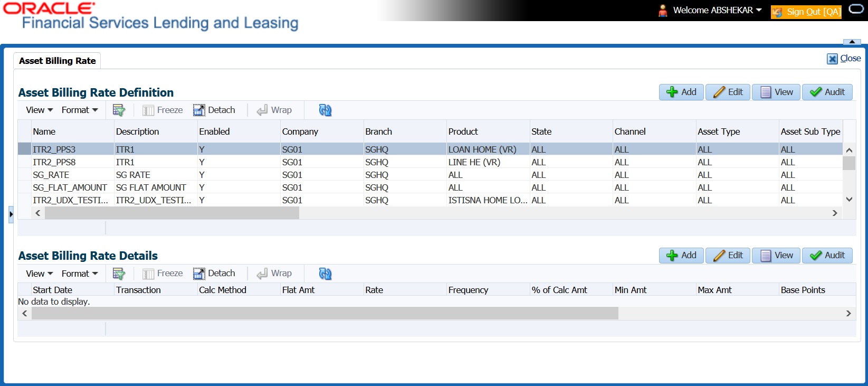Open View menu in Definition toolbar
868x386 pixels.
point(40,110)
